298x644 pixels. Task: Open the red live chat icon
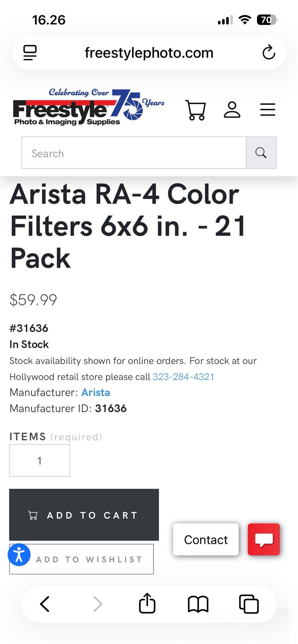pos(264,540)
